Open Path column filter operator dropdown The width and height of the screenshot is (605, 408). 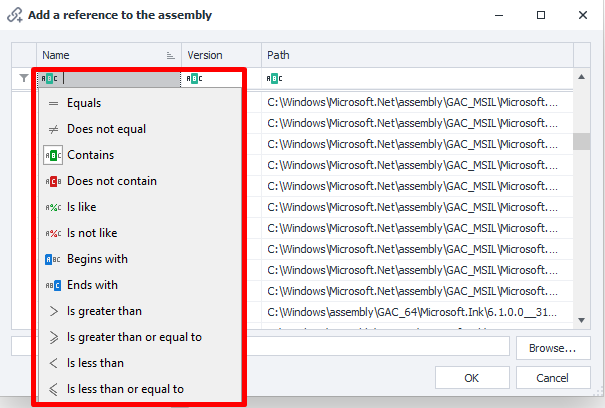click(274, 78)
